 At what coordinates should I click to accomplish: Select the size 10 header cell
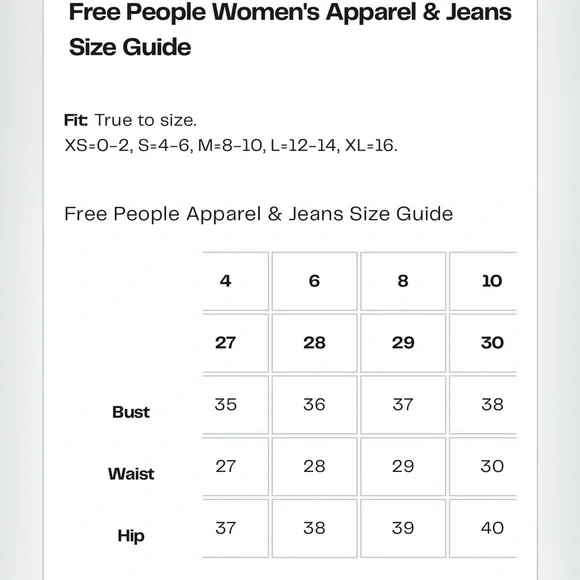483,281
